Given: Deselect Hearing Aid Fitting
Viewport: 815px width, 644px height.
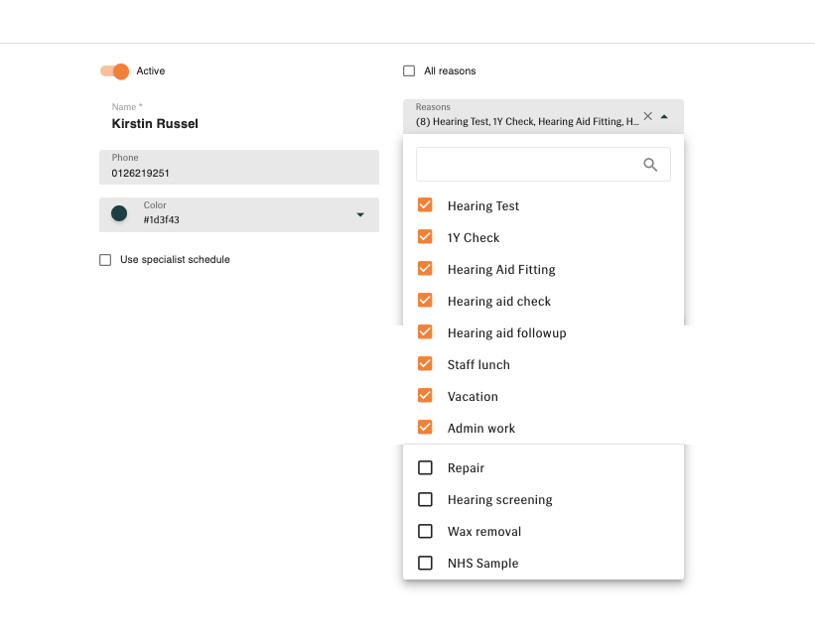Looking at the screenshot, I should pyautogui.click(x=425, y=269).
